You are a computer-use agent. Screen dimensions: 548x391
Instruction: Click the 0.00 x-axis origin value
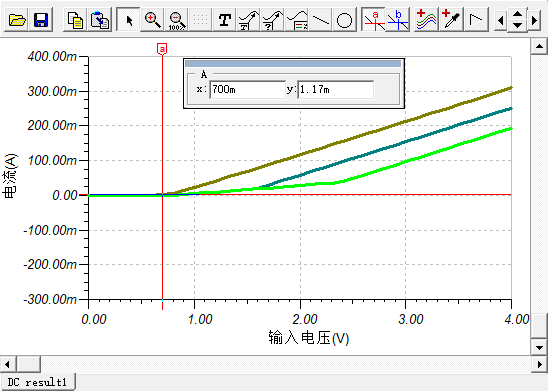click(94, 319)
